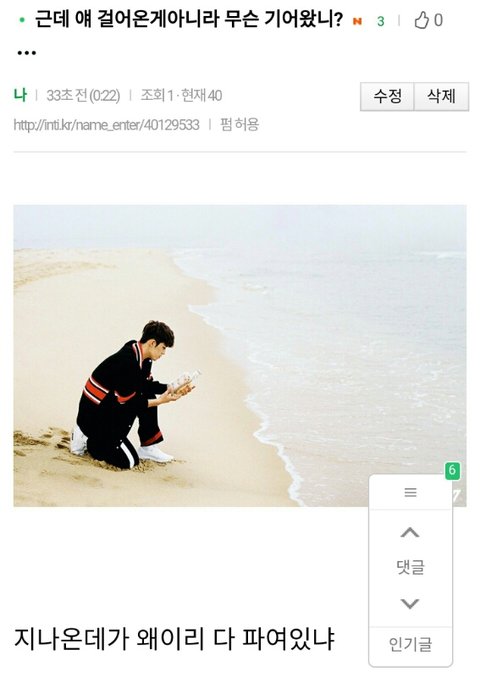
Task: Click the author name 나
Action: point(20,95)
